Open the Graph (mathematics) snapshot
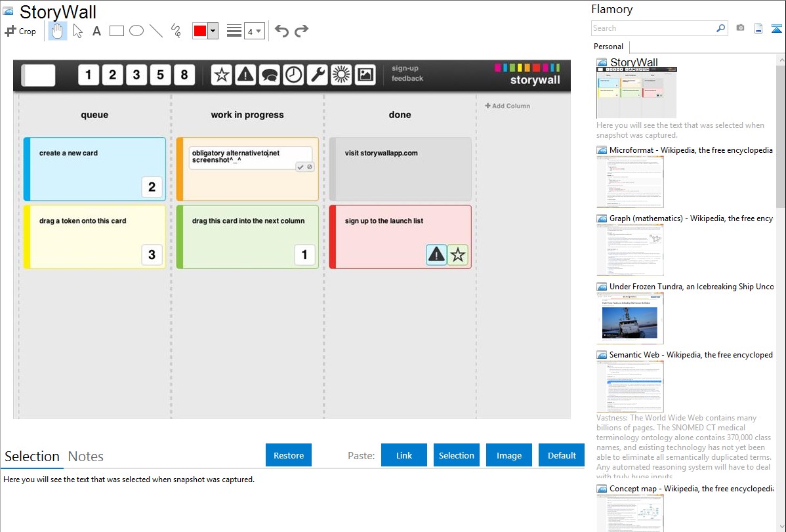 tap(630, 250)
